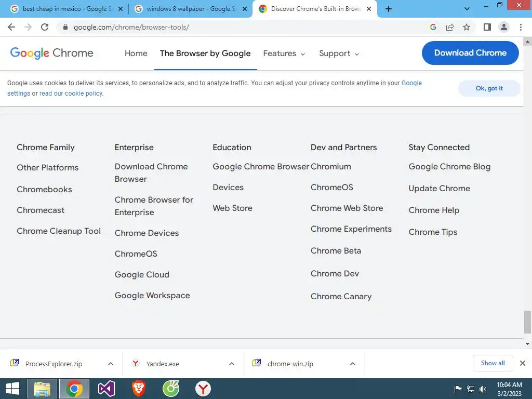Image resolution: width=532 pixels, height=399 pixels.
Task: Switch to 'windows 8 wallpaper' tab
Action: point(190,9)
